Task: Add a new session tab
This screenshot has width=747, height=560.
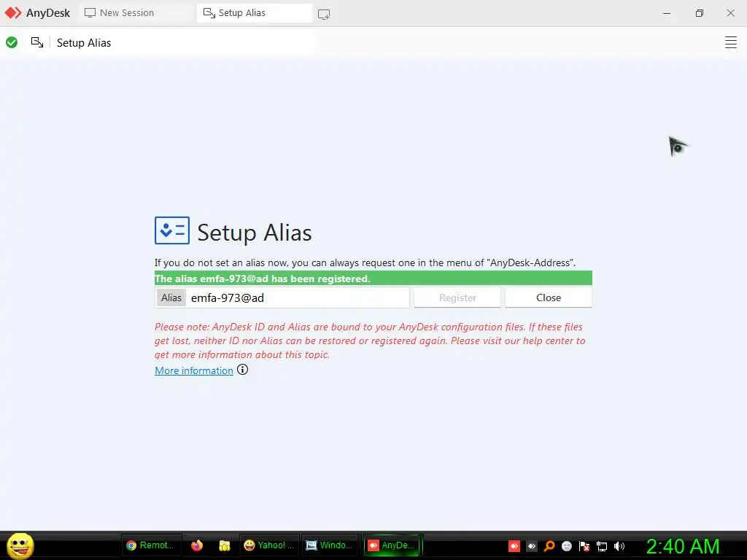Action: pos(324,15)
